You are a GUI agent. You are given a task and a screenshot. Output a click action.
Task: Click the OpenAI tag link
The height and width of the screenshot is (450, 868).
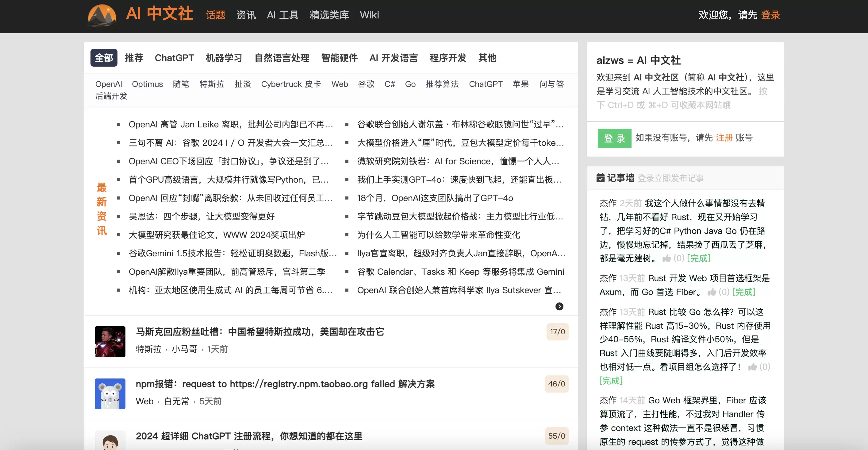109,84
